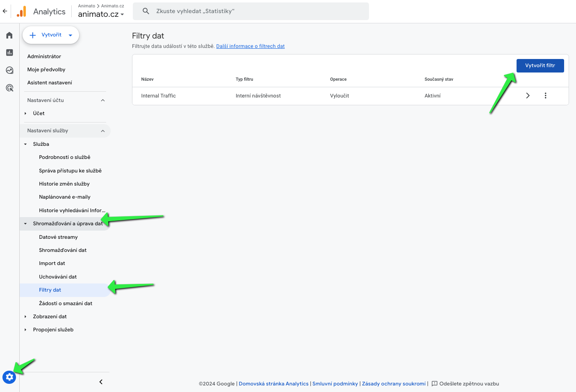Open the three-dot menu for Internal Traffic
The height and width of the screenshot is (392, 576).
click(545, 95)
